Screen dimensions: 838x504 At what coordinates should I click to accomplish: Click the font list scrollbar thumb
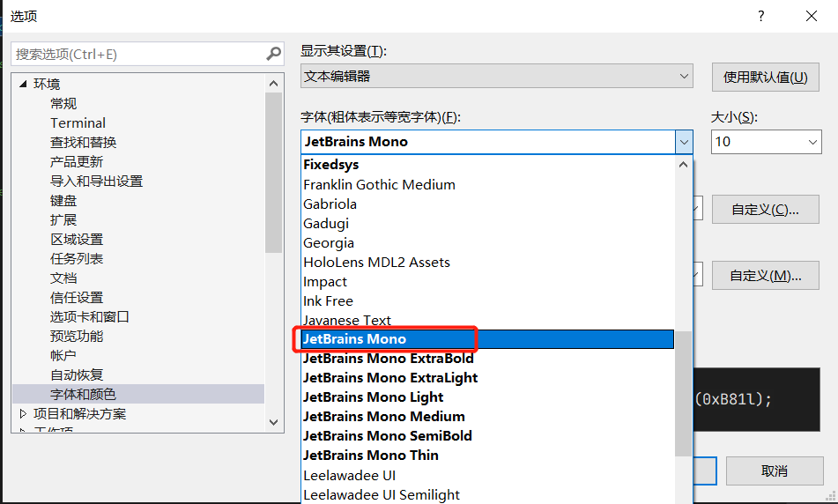(683, 394)
